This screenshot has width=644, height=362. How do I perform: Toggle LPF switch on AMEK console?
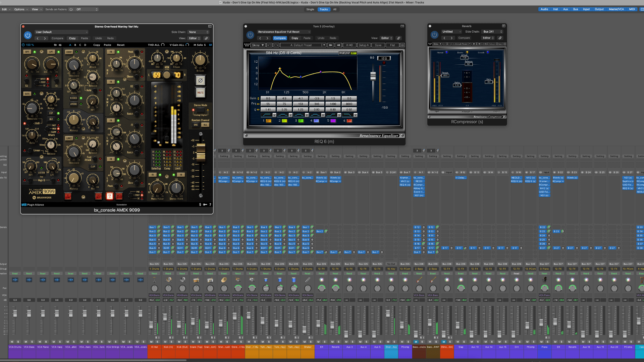[x=51, y=52]
